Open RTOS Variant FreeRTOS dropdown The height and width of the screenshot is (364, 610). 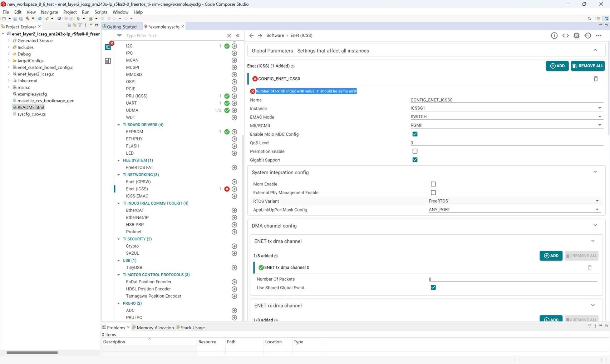[x=514, y=201]
